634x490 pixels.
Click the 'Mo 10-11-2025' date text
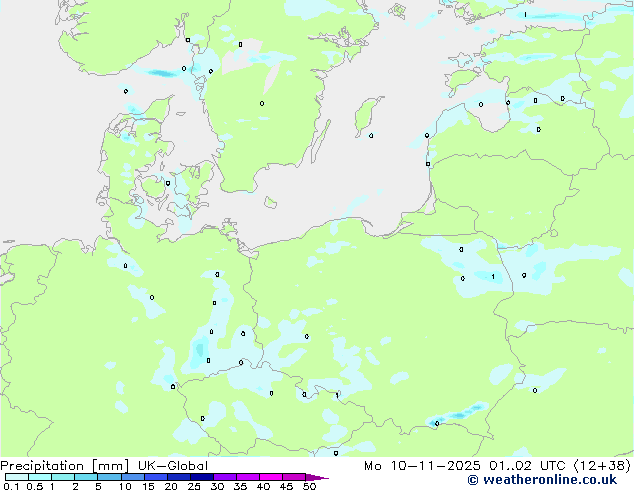coord(422,466)
